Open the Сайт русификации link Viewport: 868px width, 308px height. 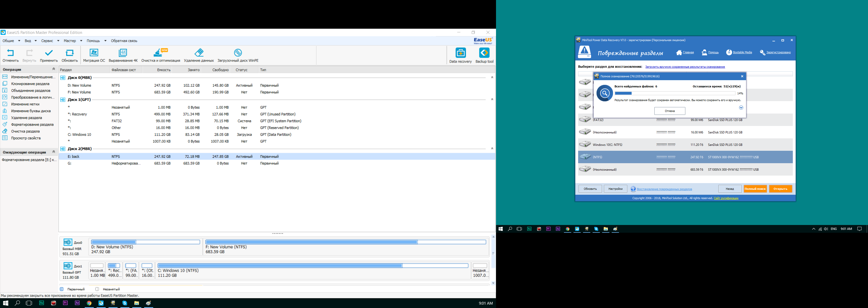pos(726,198)
